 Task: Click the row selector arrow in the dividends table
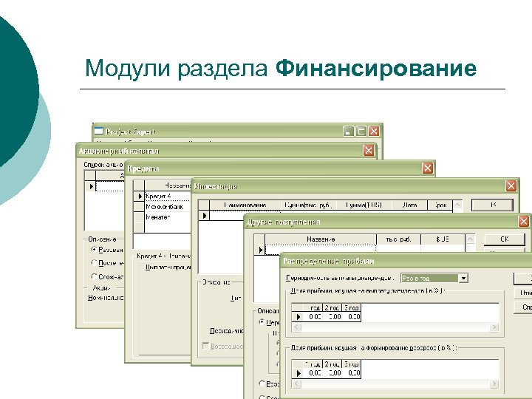pyautogui.click(x=298, y=317)
